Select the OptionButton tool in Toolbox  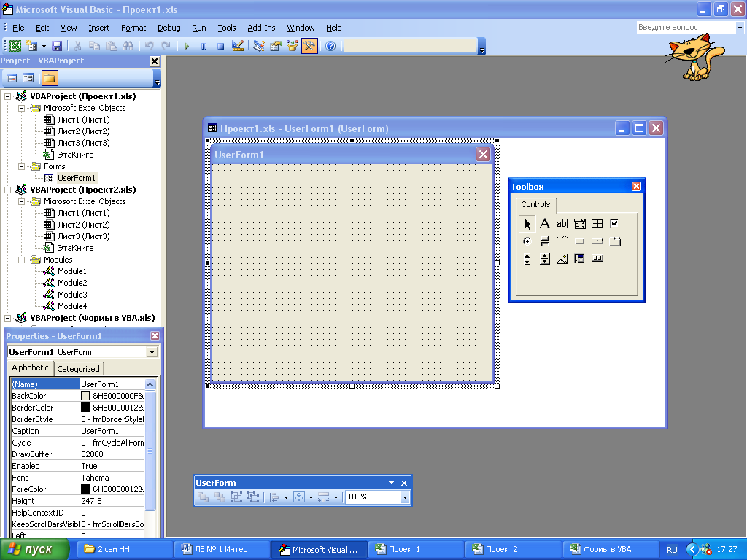coord(527,241)
